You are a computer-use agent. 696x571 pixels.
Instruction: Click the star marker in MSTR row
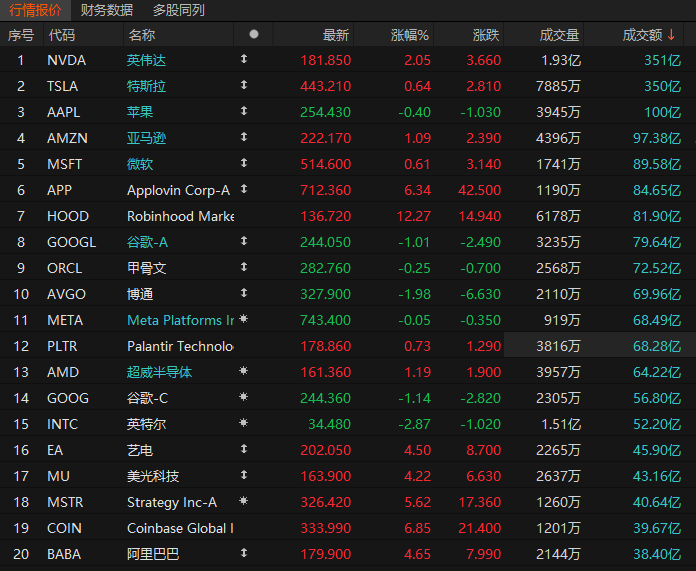tap(244, 501)
